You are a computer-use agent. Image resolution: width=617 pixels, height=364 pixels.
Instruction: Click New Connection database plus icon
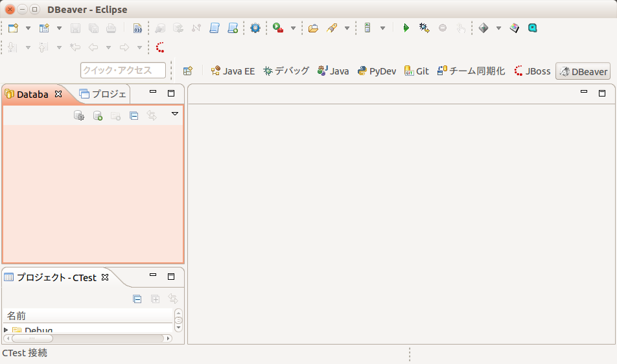(x=98, y=115)
